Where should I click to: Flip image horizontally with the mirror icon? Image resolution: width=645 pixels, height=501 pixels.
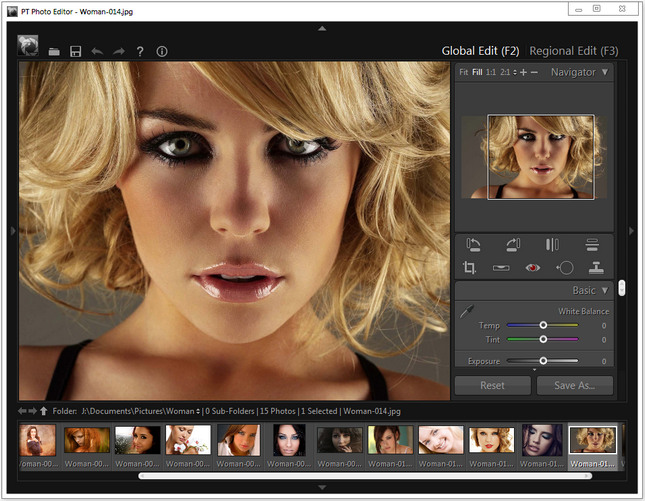coord(552,244)
